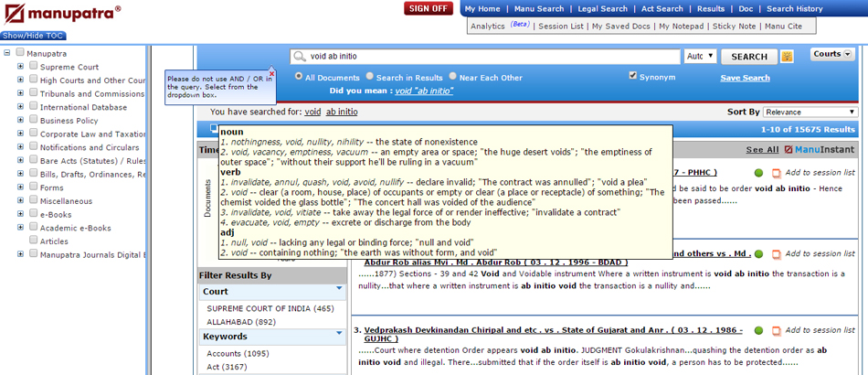Click green dot on PHHC result
Screen dimensions: 868x375
(x=758, y=173)
